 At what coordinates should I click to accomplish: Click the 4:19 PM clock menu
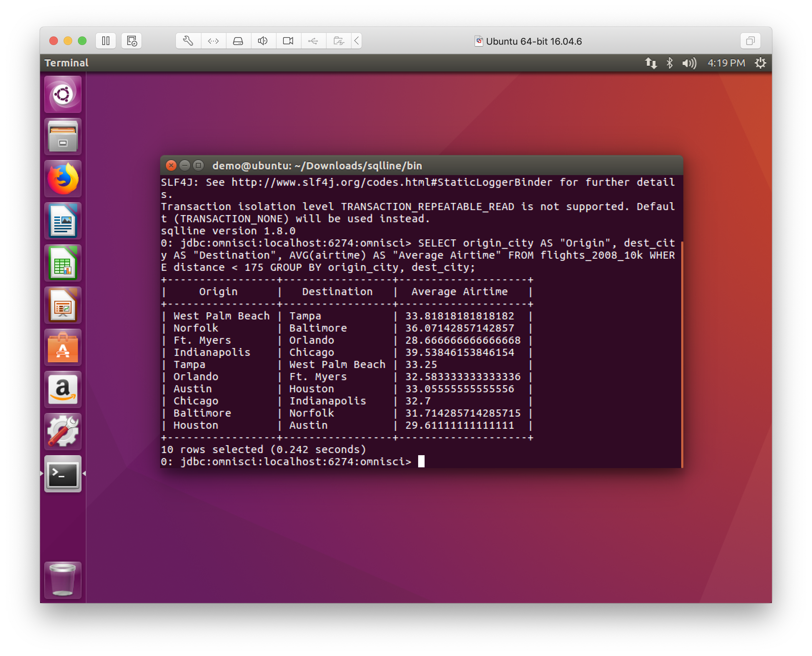coord(726,63)
